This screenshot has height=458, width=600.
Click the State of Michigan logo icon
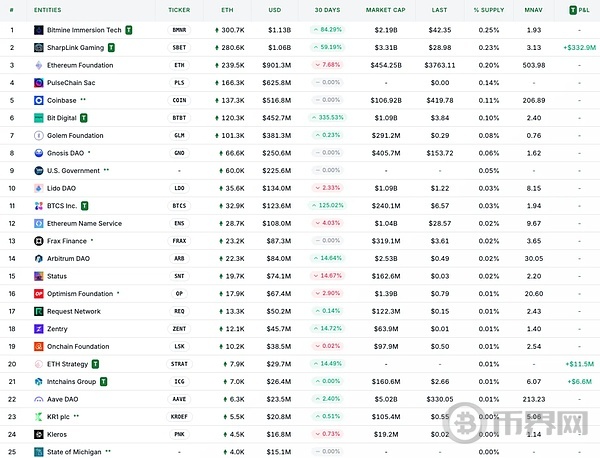pos(39,452)
